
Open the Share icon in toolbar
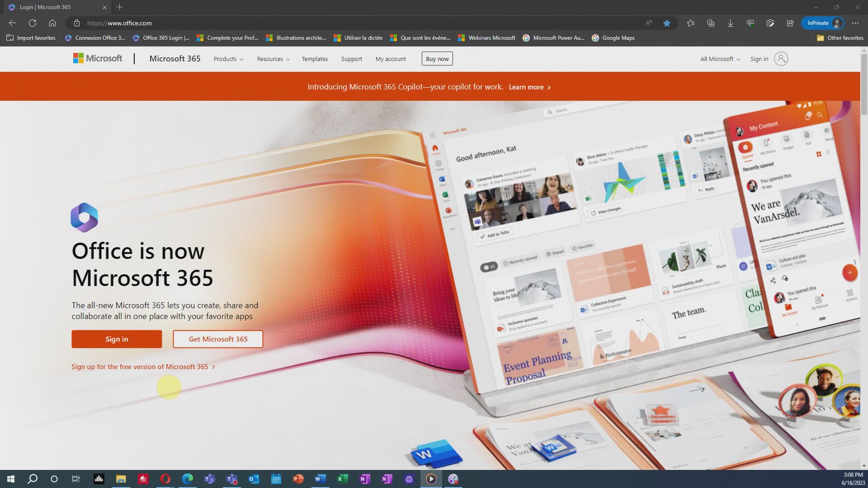790,23
